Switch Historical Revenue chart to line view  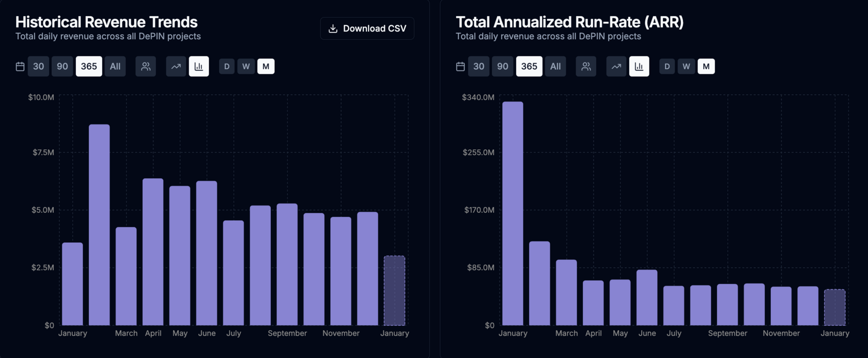coord(176,67)
